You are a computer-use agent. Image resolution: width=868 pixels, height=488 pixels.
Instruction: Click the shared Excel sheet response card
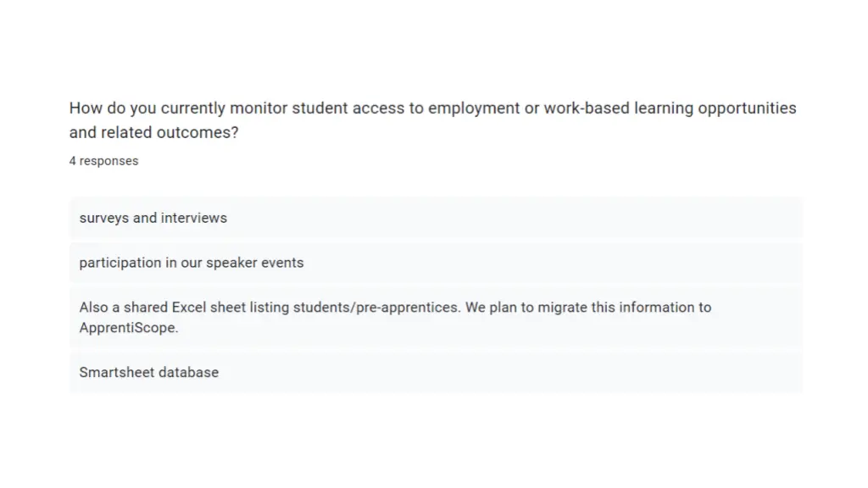point(436,318)
